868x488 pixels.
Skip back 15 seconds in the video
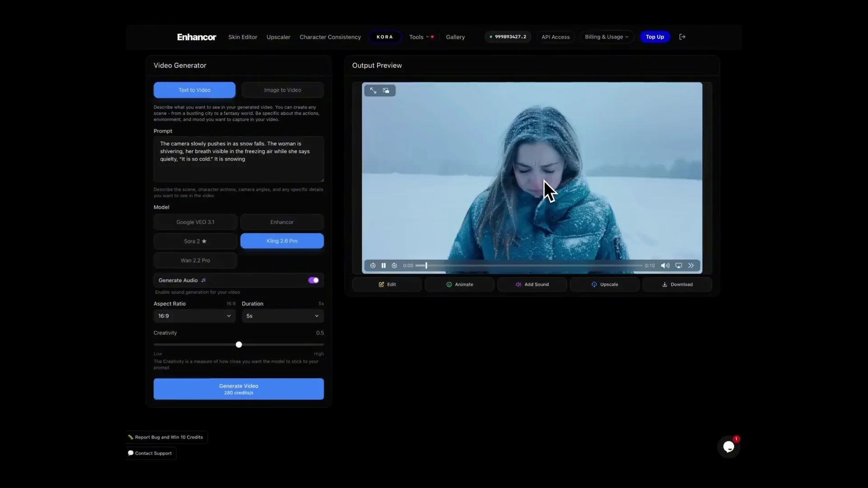(372, 265)
